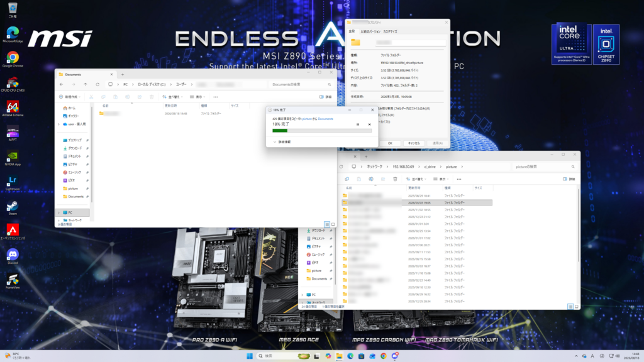This screenshot has width=644, height=362.
Task: Pause the file copy operation
Action: point(358,124)
